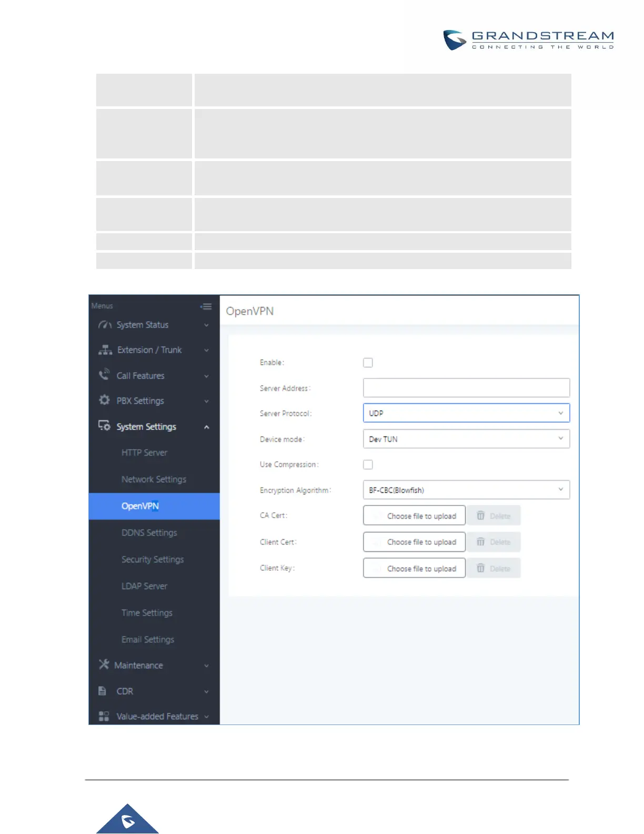Click the Device mode label

(x=282, y=439)
